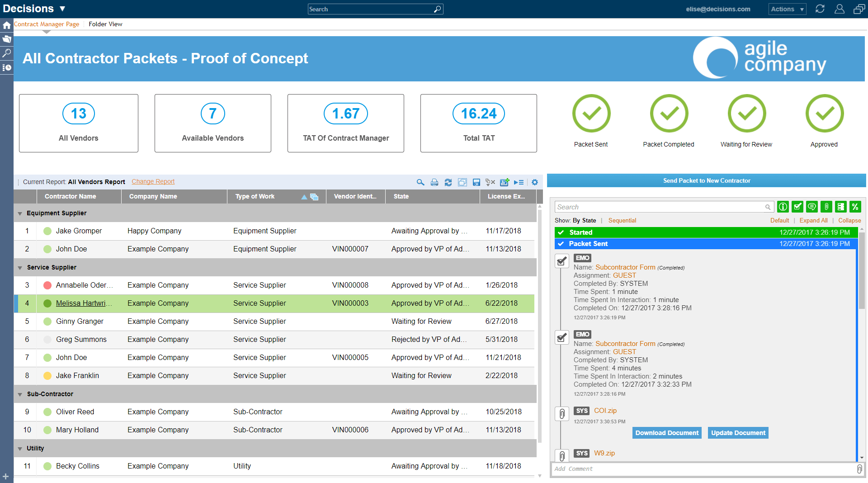
Task: Open the Home icon in left sidebar
Action: coord(6,25)
